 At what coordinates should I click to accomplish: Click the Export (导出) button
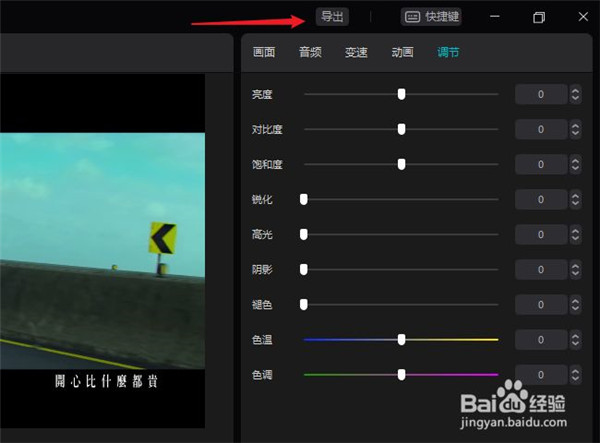tap(331, 17)
